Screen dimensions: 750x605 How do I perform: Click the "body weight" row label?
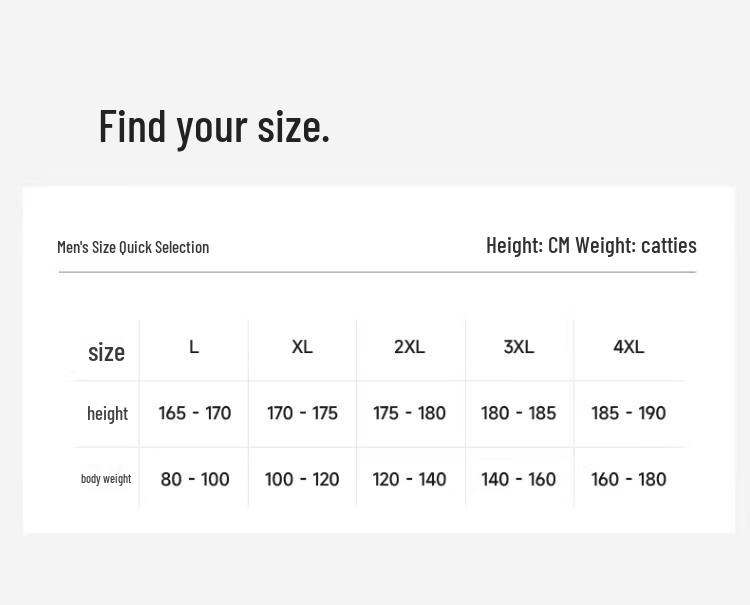coord(106,479)
